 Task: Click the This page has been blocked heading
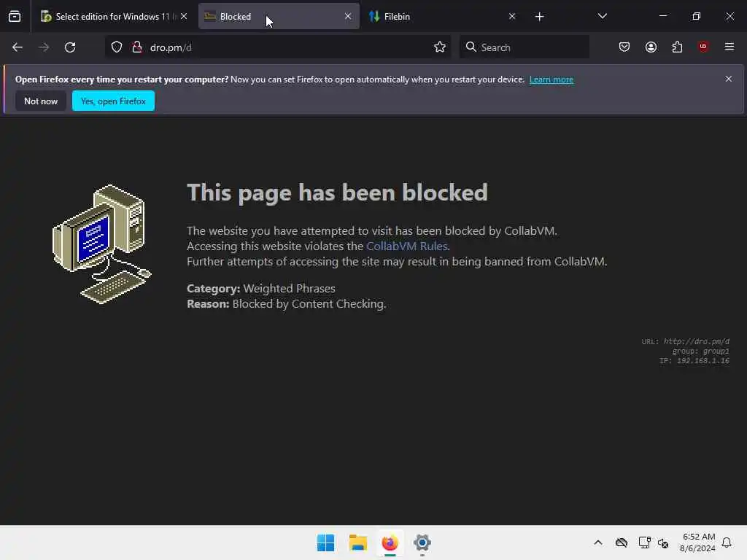pos(337,192)
